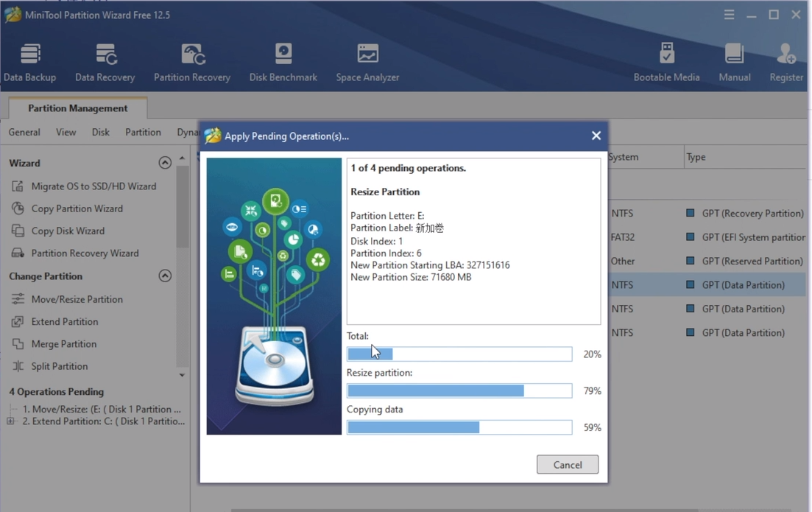812x512 pixels.
Task: Click the blue type square for GPT (EFI System partition)
Action: coord(690,236)
